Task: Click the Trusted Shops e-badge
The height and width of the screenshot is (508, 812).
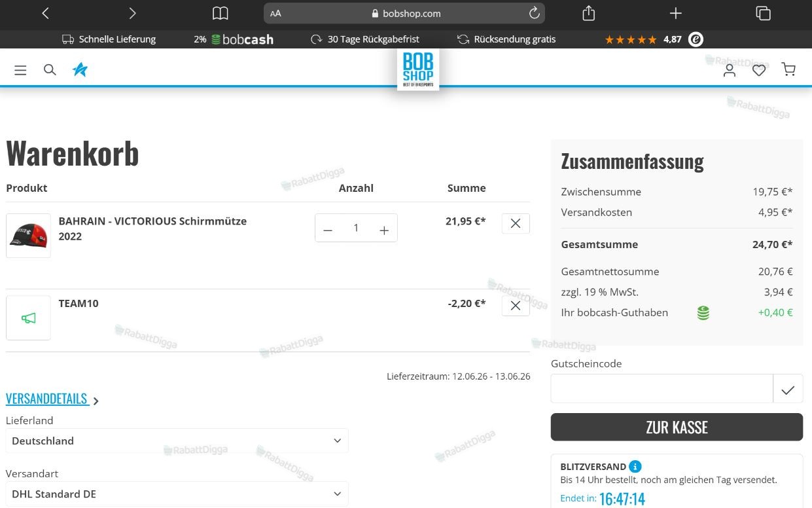Action: pos(696,39)
